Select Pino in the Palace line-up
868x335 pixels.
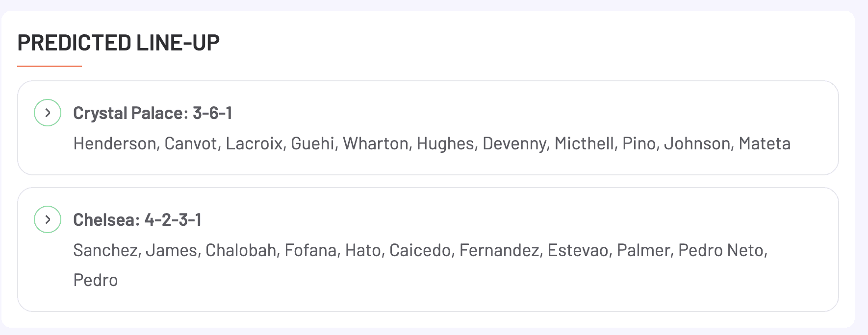[x=640, y=144]
